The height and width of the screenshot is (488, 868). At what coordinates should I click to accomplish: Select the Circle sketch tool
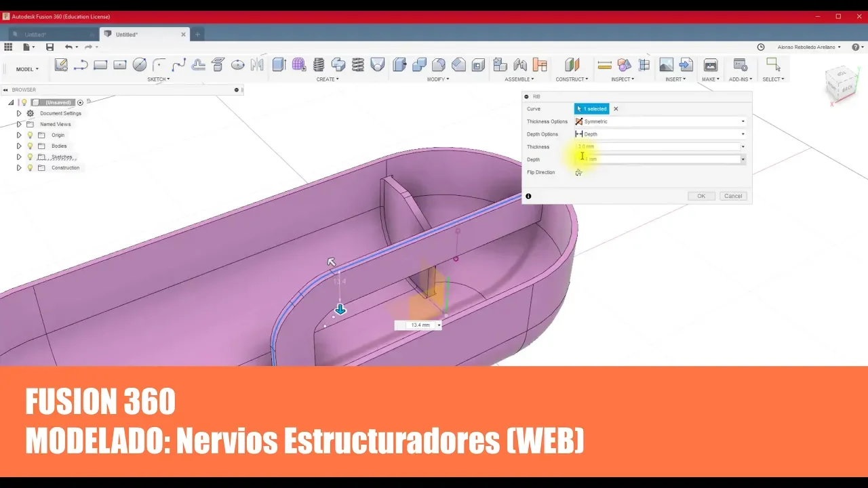(x=140, y=65)
